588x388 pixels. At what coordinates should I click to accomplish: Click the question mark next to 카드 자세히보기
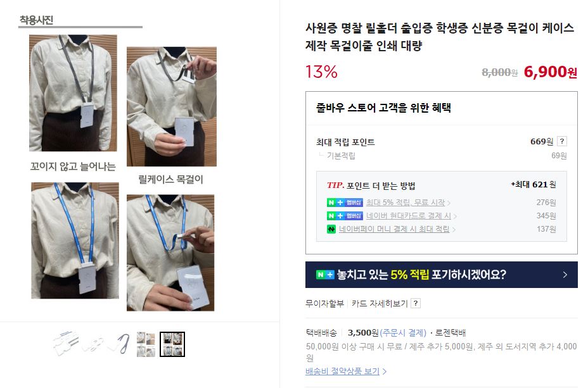click(416, 303)
